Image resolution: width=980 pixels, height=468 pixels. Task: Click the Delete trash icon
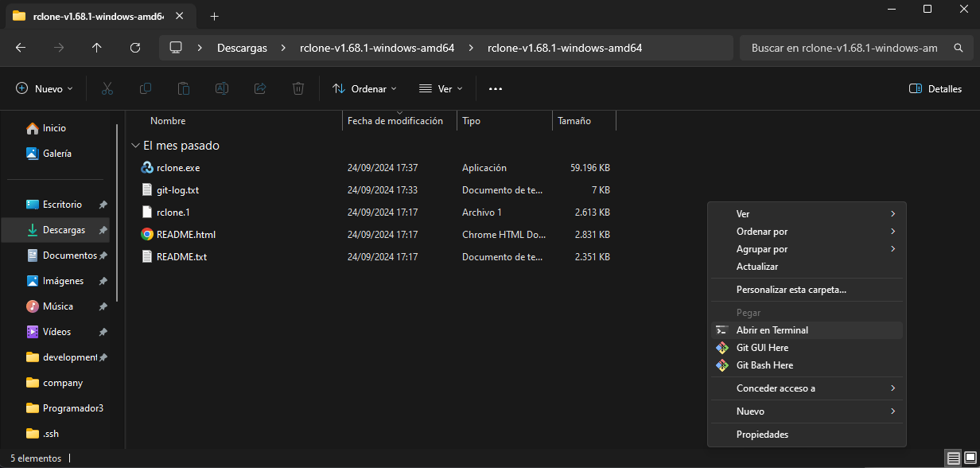tap(298, 88)
